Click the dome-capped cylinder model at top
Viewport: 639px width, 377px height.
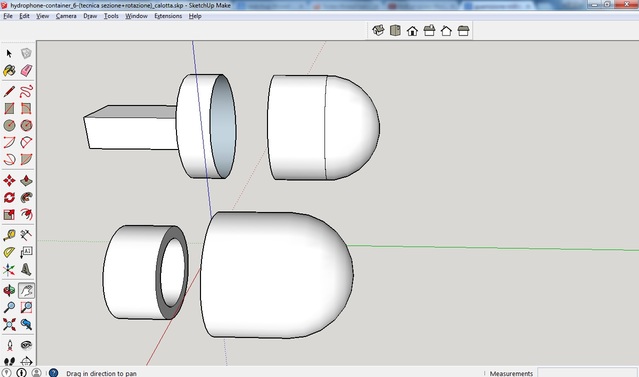pos(324,127)
